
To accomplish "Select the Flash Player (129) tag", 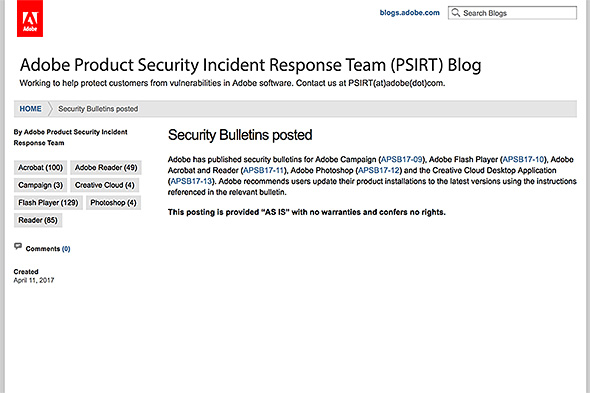I will 48,203.
